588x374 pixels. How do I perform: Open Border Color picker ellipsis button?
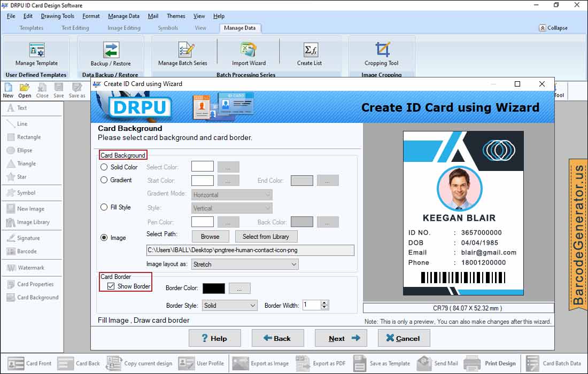(x=239, y=288)
